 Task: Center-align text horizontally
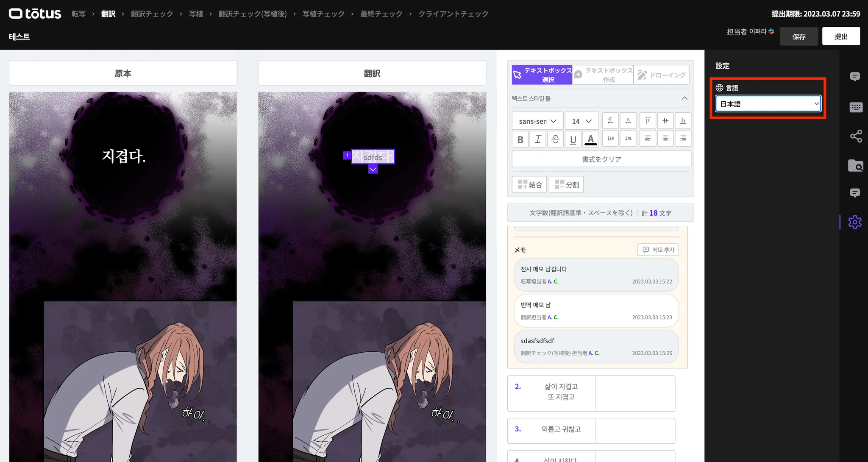pos(665,139)
